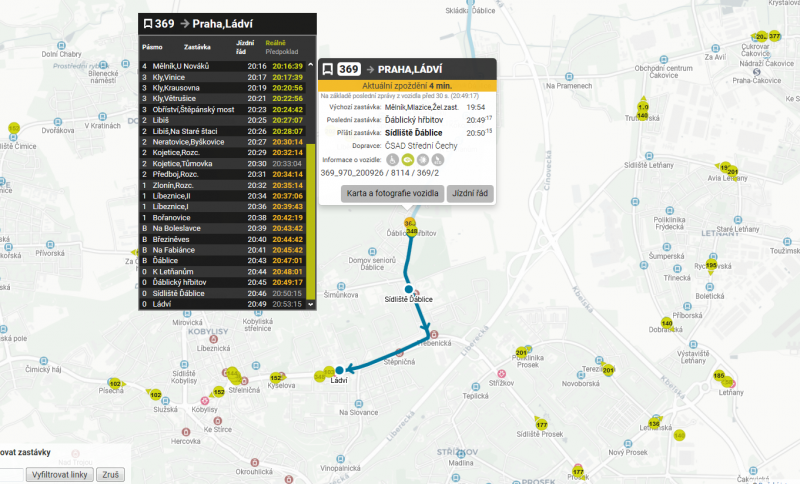Screen dimensions: 800x484
Task: Click the blue Ládví terminal stop dot
Action: [x=339, y=370]
